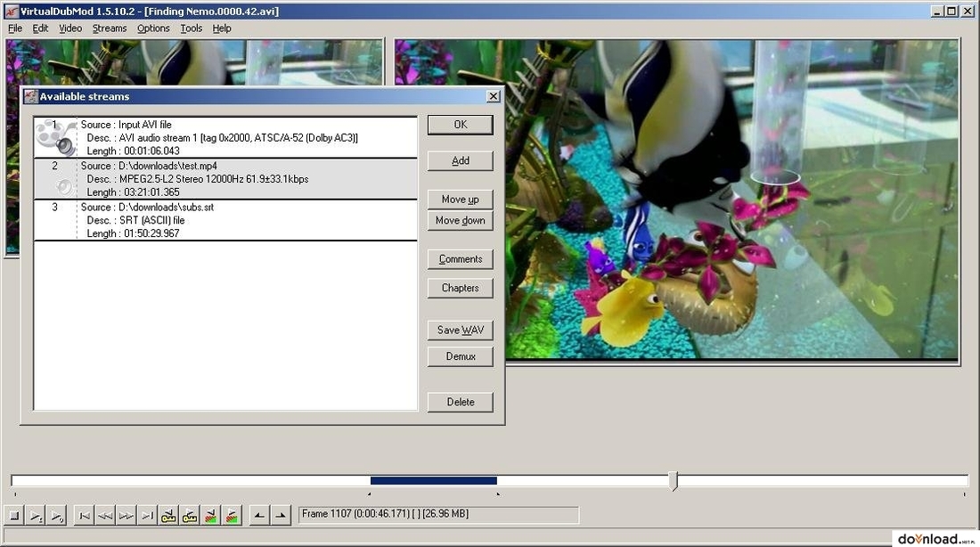Click the Available streams dialog title icon
The height and width of the screenshot is (547, 980).
(x=30, y=96)
